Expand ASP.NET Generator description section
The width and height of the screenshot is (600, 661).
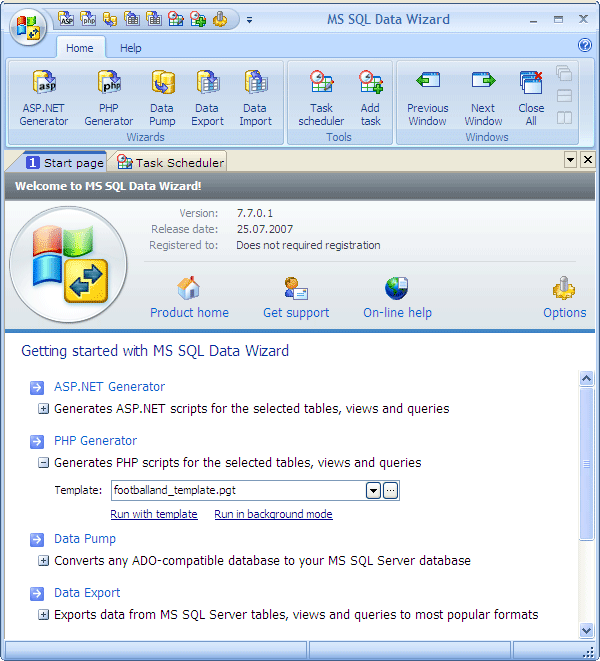[43, 408]
